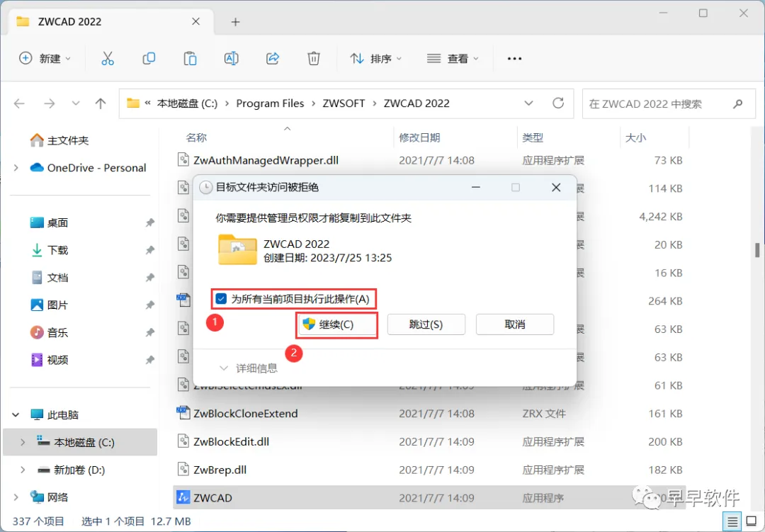Viewport: 765px width, 532px height.
Task: Expand Network (网络) tree node
Action: [16, 497]
